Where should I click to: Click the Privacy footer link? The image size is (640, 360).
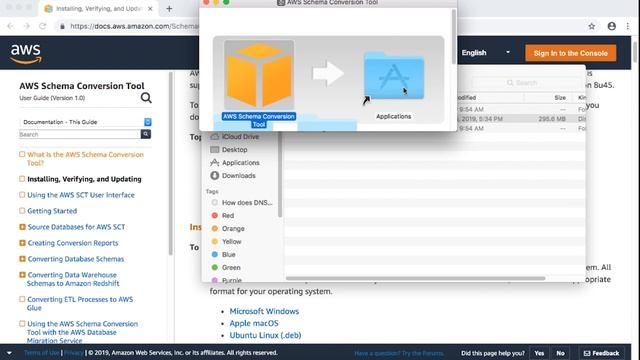pos(74,353)
